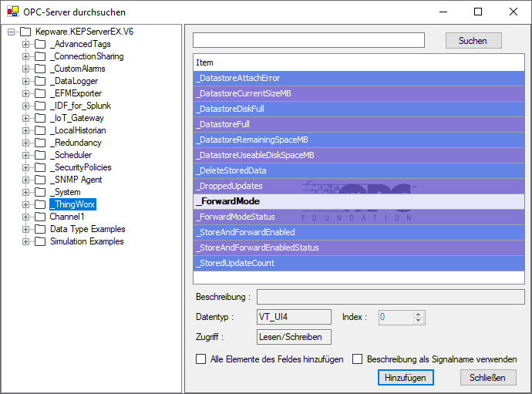Expand the _IoT_Gateway tree node
The width and height of the screenshot is (532, 394).
[x=25, y=118]
